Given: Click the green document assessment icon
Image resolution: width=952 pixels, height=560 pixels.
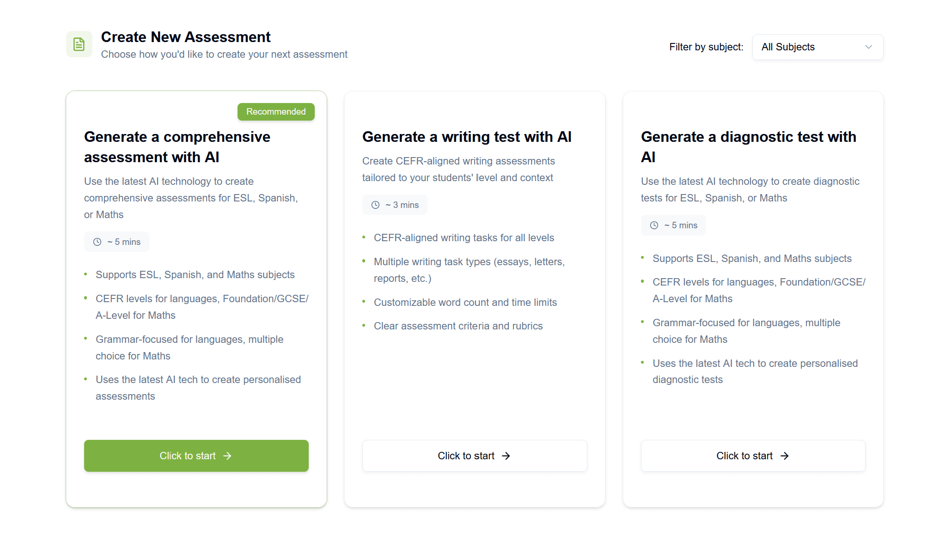Looking at the screenshot, I should [79, 44].
